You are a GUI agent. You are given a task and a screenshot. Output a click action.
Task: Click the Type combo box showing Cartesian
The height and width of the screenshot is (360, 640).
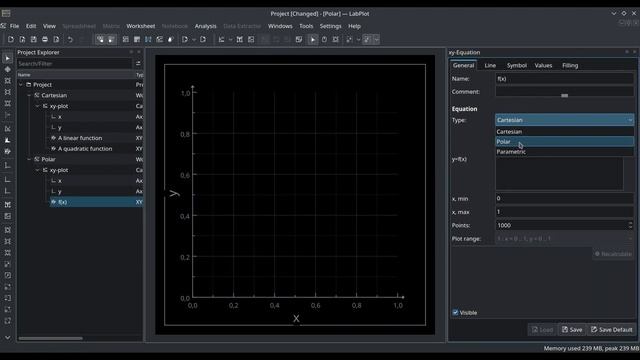(564, 120)
